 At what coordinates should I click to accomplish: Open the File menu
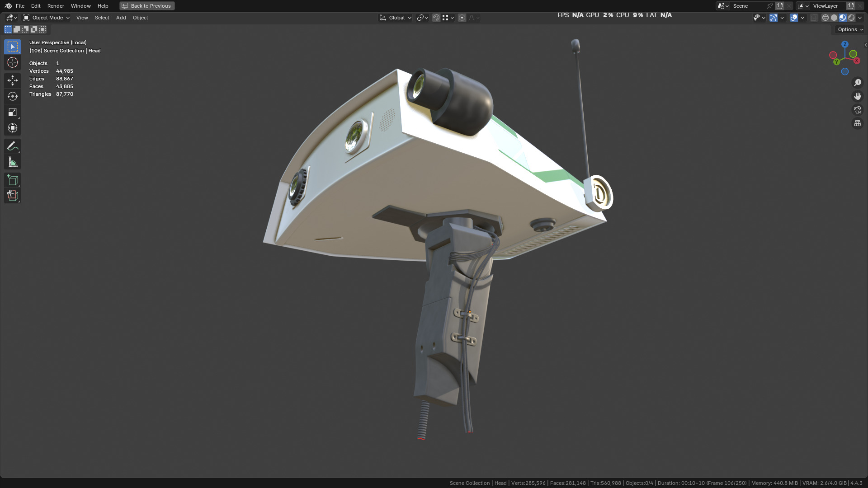[x=20, y=6]
